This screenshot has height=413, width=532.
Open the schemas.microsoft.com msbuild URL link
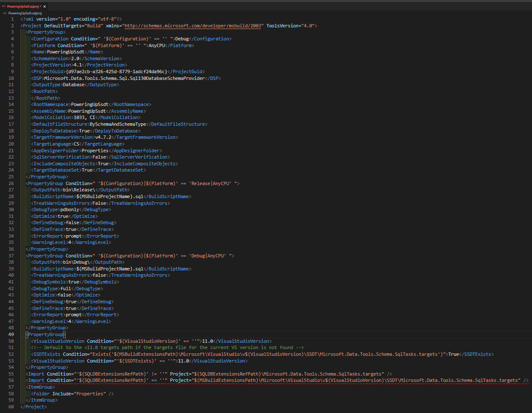[193, 26]
